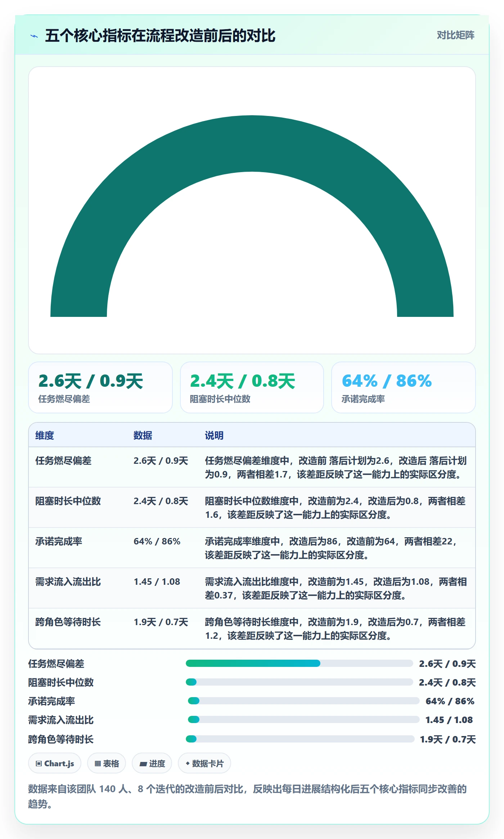Click the bar icon in the 进度 chip
The image size is (504, 839).
143,764
